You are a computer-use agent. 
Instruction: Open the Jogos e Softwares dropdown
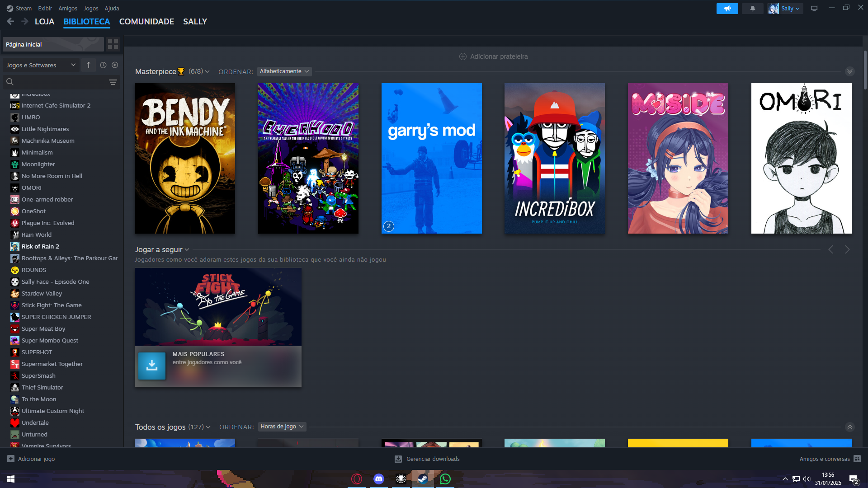click(41, 65)
